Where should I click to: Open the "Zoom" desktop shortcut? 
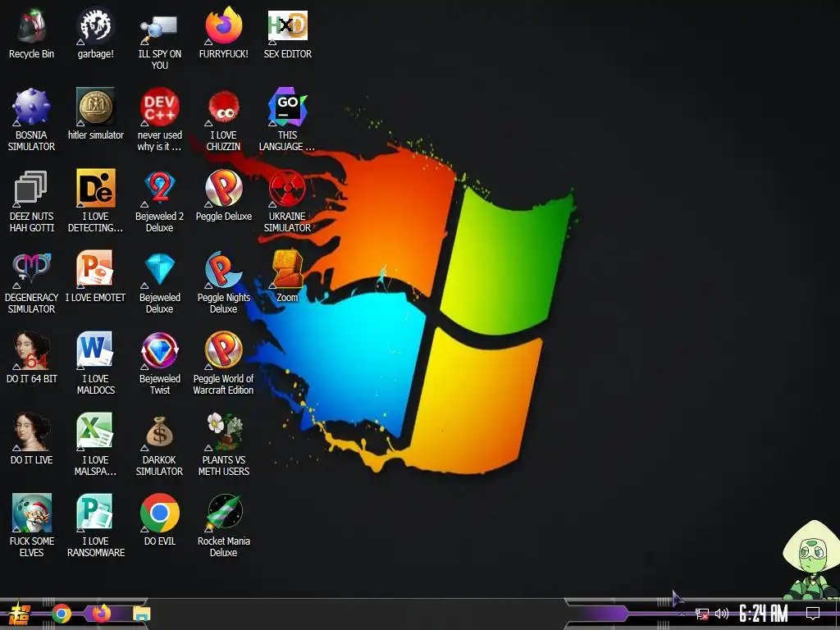click(x=288, y=269)
